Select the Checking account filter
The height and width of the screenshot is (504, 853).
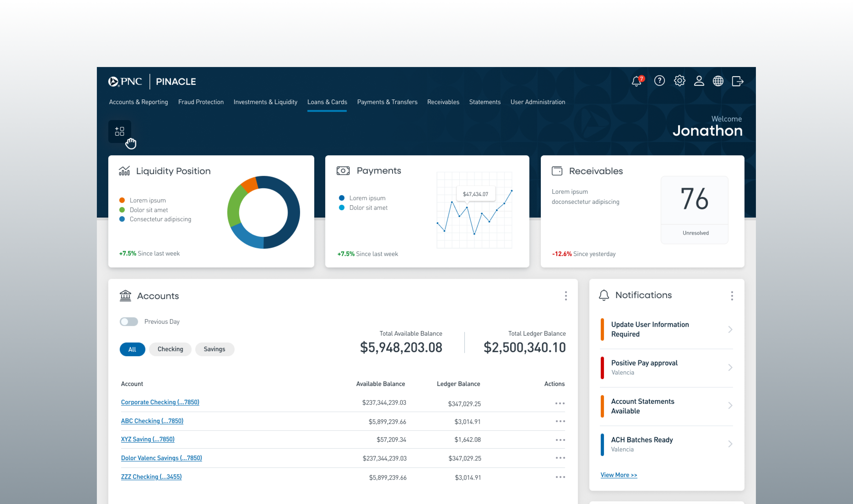170,349
